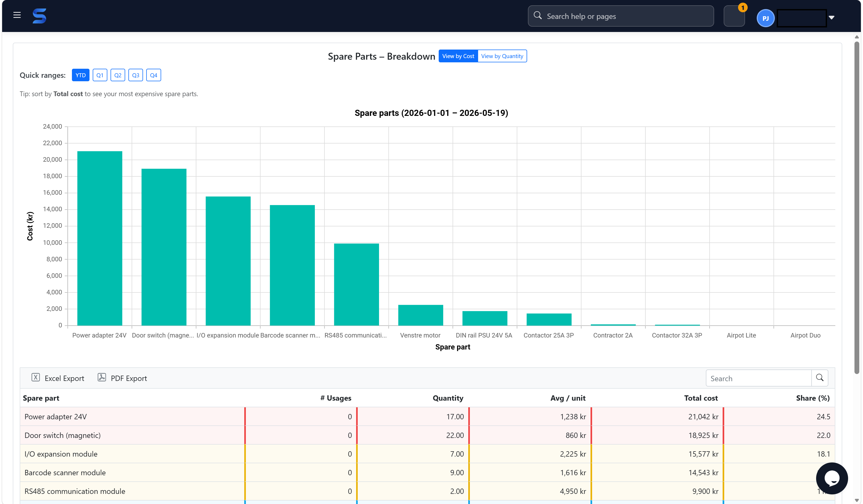
Task: Sort table by Total cost column
Action: [x=701, y=398]
